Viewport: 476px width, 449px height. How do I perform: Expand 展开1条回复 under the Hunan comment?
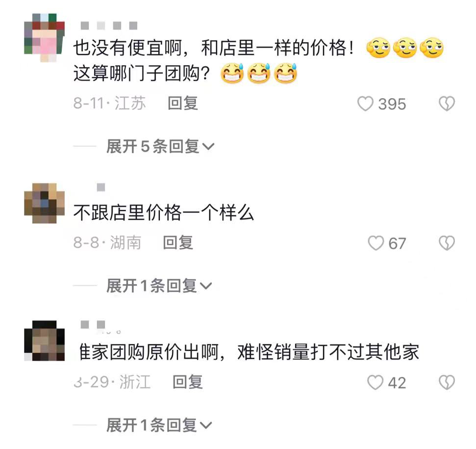(x=159, y=286)
